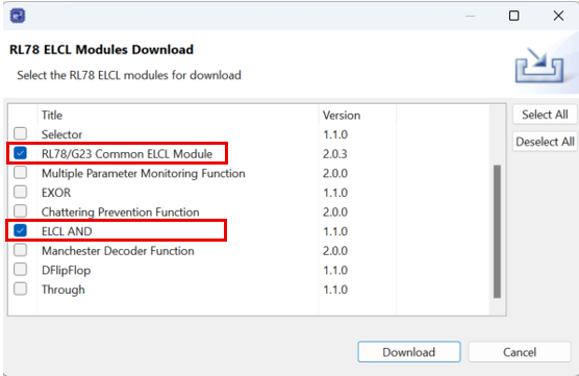Click the Deselect All button
The image size is (579, 376).
pos(545,141)
